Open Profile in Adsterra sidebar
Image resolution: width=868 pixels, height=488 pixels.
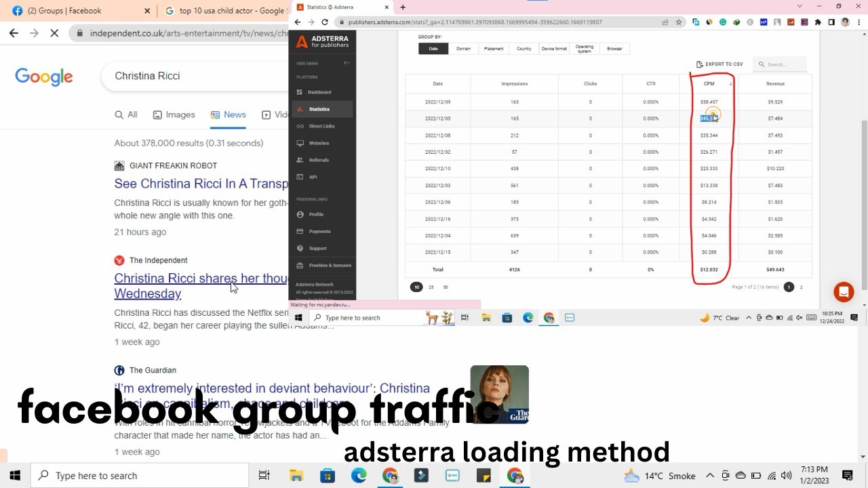coord(316,214)
